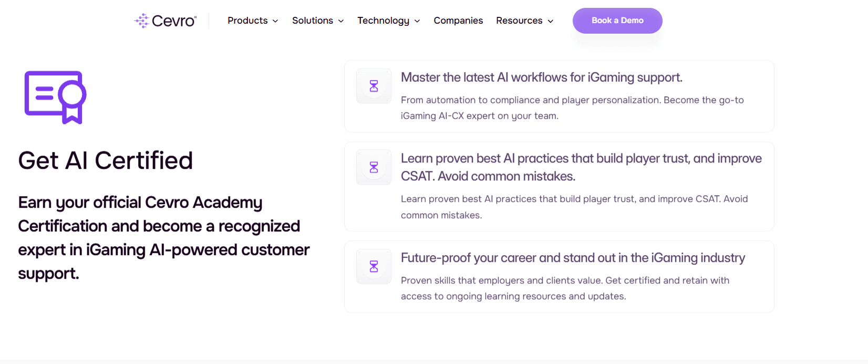Screen dimensions: 868x364
Task: Expand the chevron next to Resources
Action: [x=550, y=21]
